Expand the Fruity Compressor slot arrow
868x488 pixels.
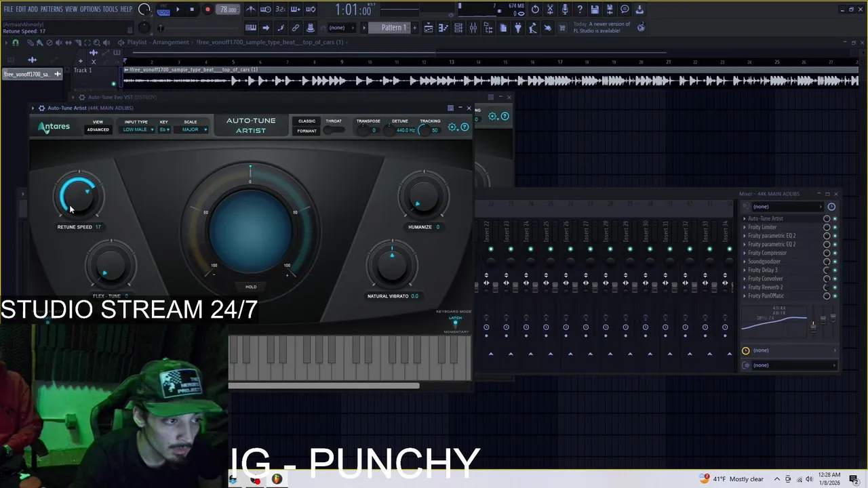pos(745,253)
